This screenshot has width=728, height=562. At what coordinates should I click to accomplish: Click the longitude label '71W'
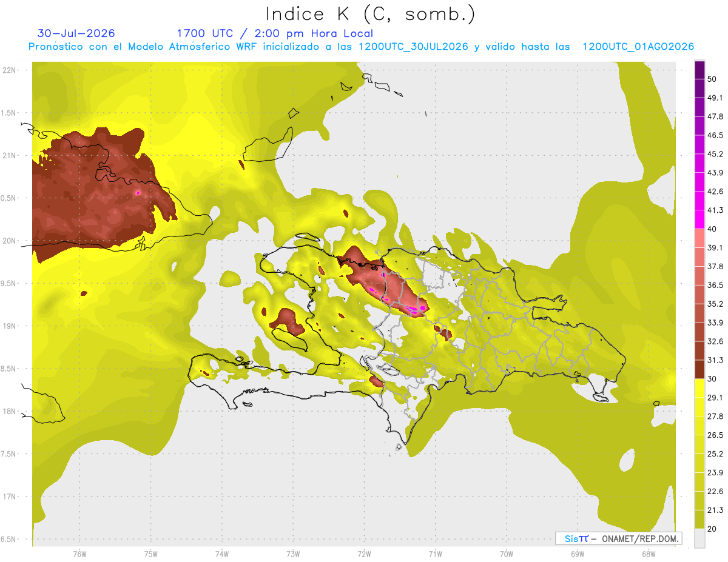coord(435,554)
